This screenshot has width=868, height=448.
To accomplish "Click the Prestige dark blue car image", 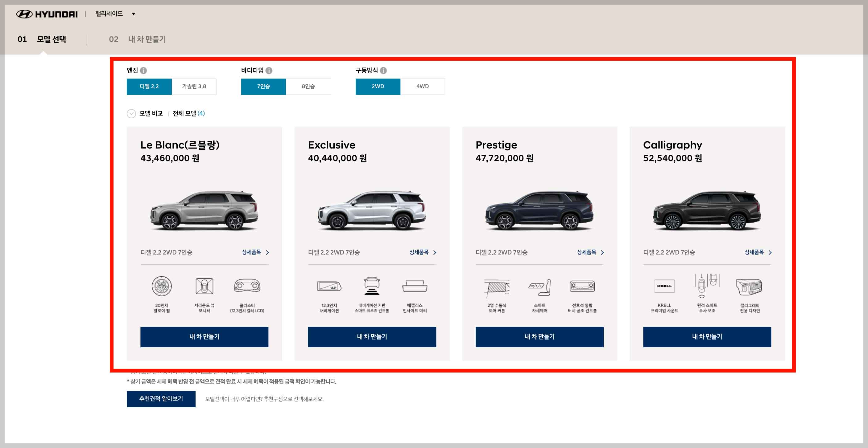I will click(x=539, y=211).
